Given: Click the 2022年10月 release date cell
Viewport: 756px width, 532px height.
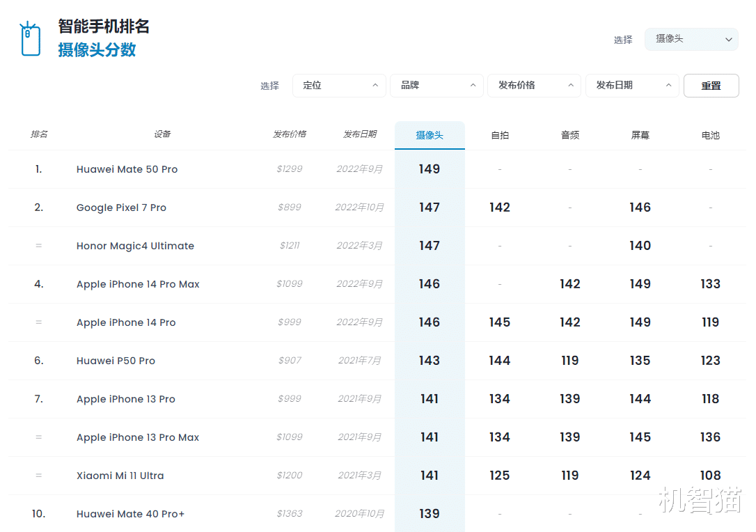Looking at the screenshot, I should [360, 208].
